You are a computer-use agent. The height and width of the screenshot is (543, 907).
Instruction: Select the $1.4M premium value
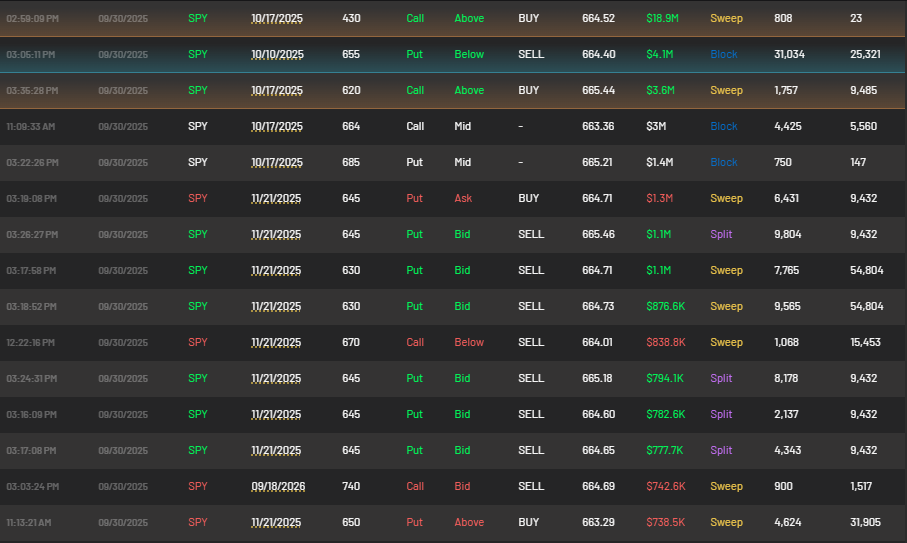659,162
